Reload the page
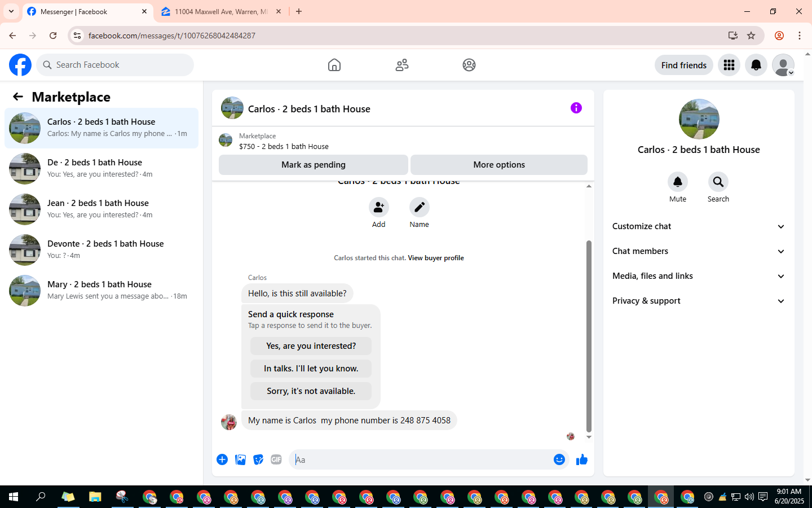Screen dimensions: 812x508 [53, 36]
